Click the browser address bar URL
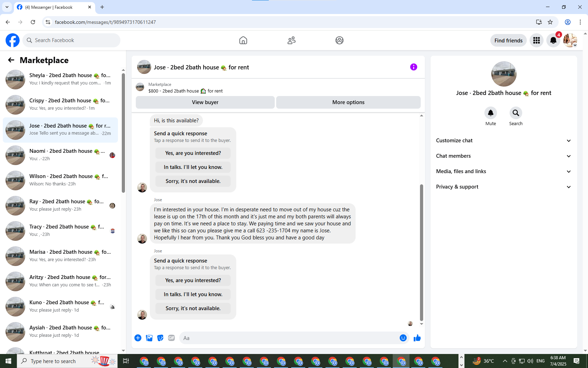 coord(105,22)
